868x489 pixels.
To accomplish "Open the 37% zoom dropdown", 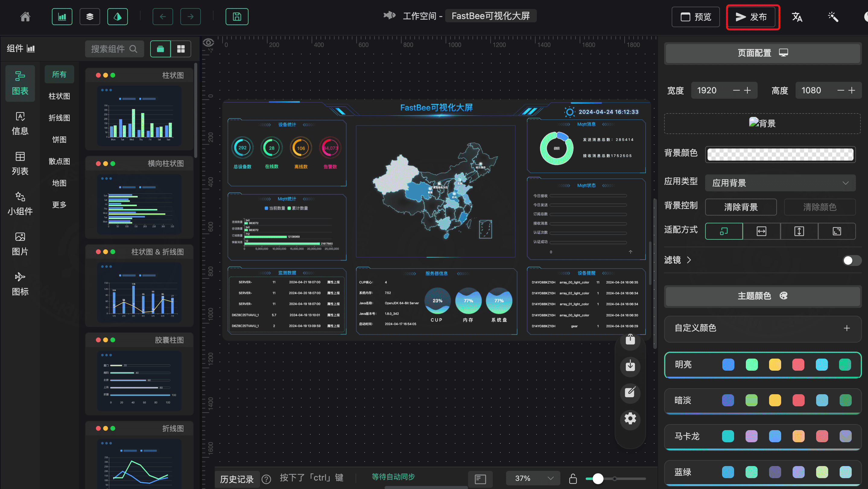I will point(533,478).
